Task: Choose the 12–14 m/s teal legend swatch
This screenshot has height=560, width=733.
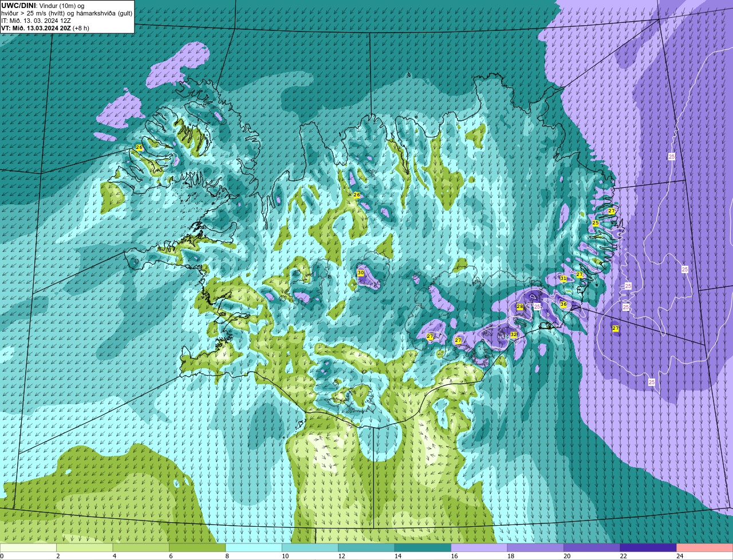Action: pos(366,548)
